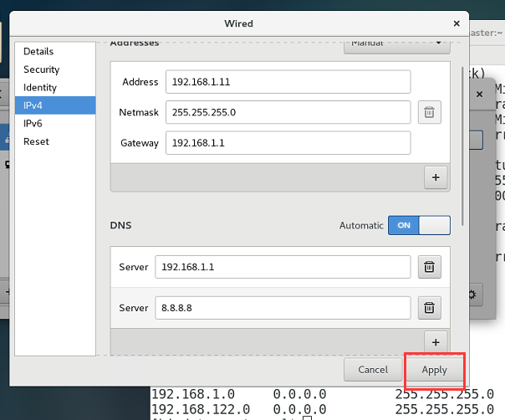505x420 pixels.
Task: Click the Cancel button
Action: click(373, 370)
